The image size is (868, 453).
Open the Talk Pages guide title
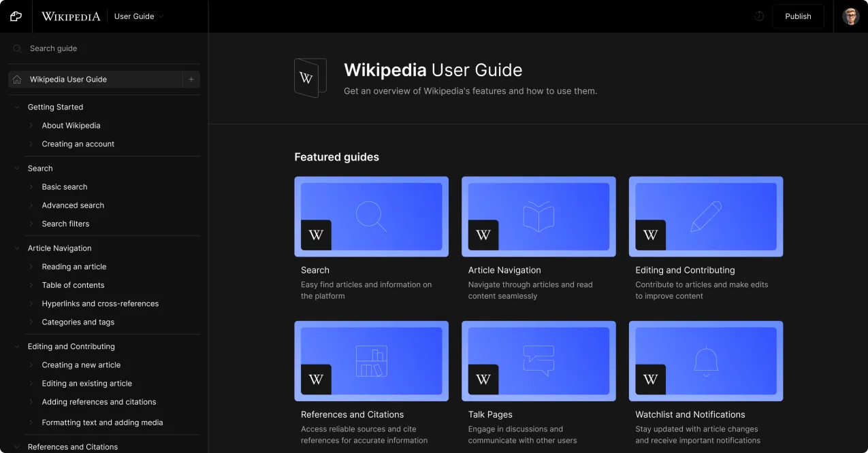[x=490, y=415]
